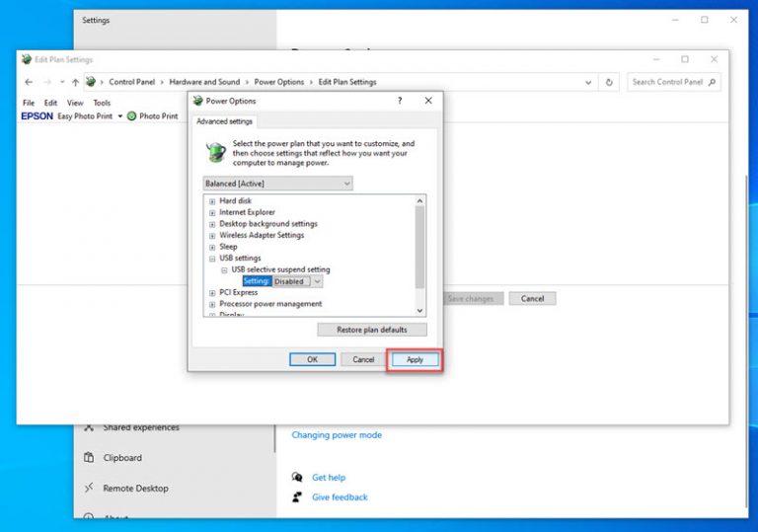The width and height of the screenshot is (758, 532).
Task: Click the Forward arrow in Edit Plan Settings
Action: [47, 82]
